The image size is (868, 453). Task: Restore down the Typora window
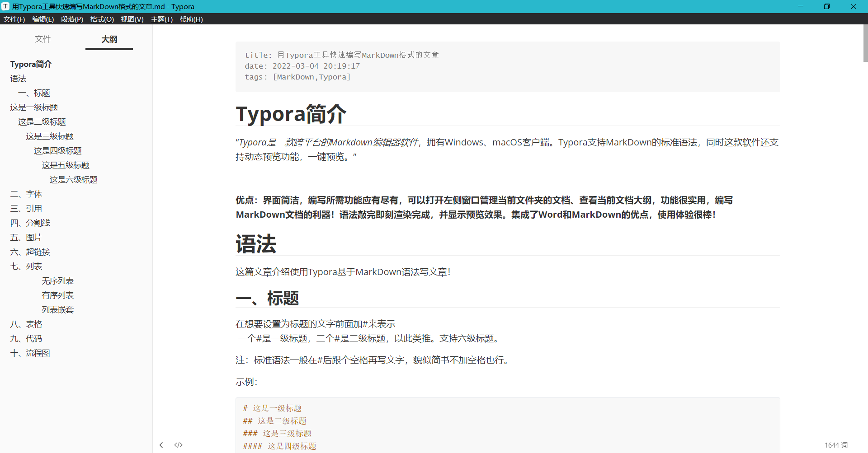827,6
